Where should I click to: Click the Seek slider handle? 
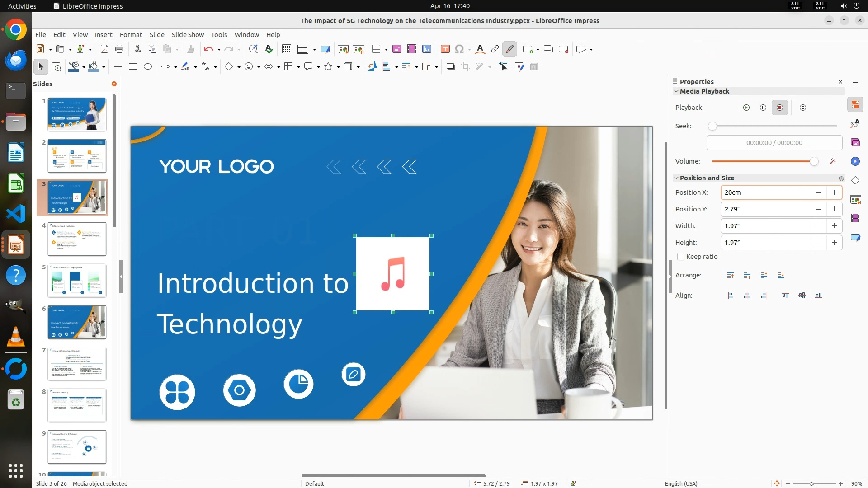coord(712,126)
